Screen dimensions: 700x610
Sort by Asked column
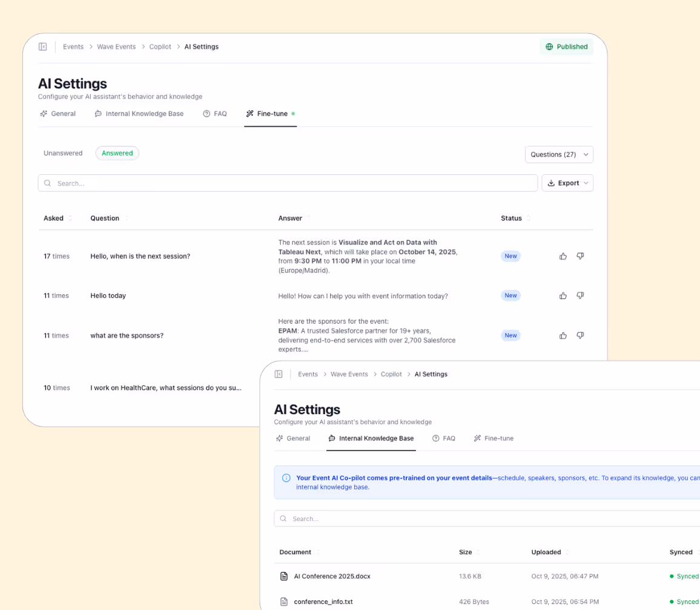[58, 218]
